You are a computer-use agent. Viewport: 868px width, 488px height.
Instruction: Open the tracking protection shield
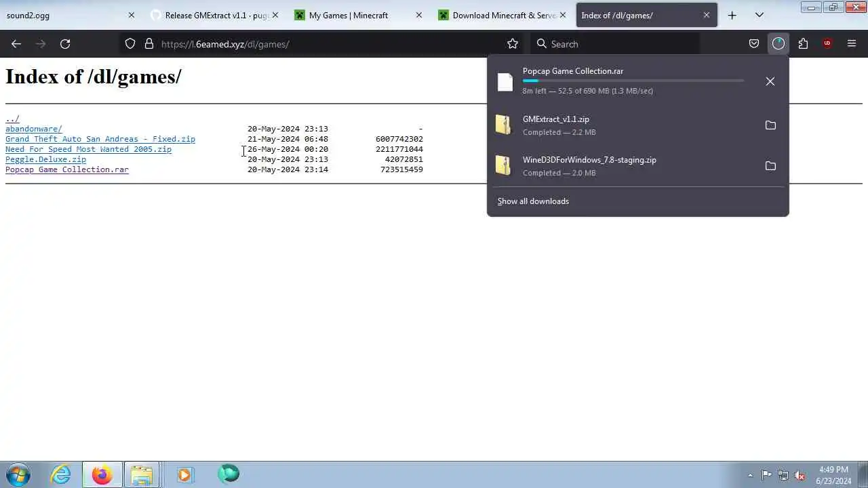(130, 44)
